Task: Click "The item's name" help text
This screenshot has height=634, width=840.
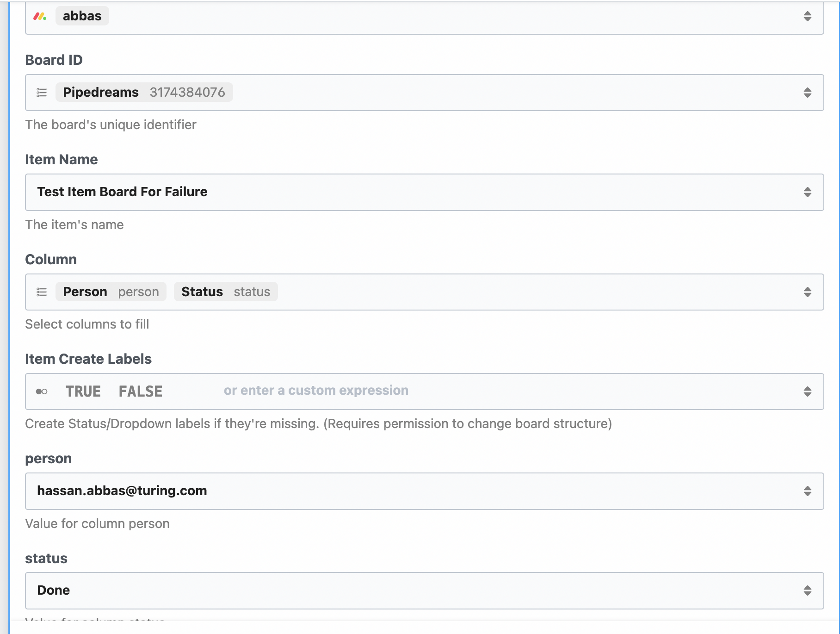Action: pyautogui.click(x=74, y=225)
